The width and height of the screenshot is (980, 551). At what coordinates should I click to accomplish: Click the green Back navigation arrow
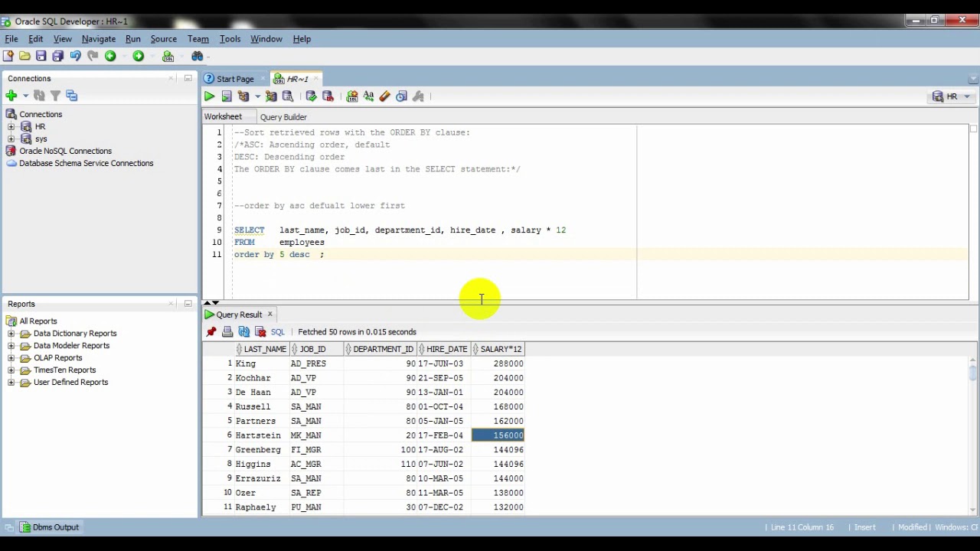click(x=110, y=56)
